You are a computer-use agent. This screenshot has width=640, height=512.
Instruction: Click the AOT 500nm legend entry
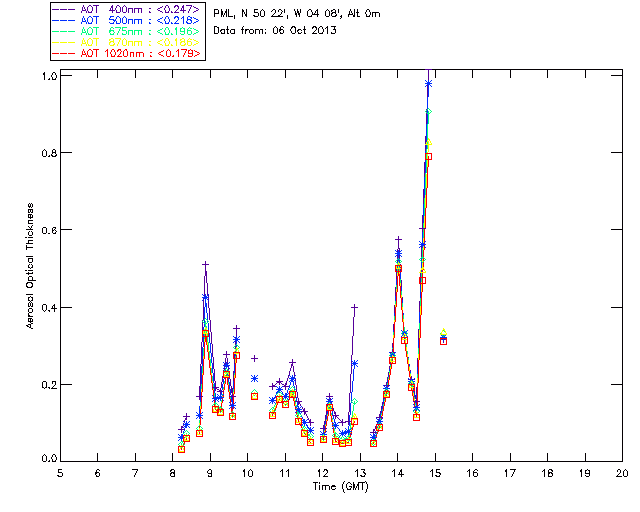[x=126, y=20]
